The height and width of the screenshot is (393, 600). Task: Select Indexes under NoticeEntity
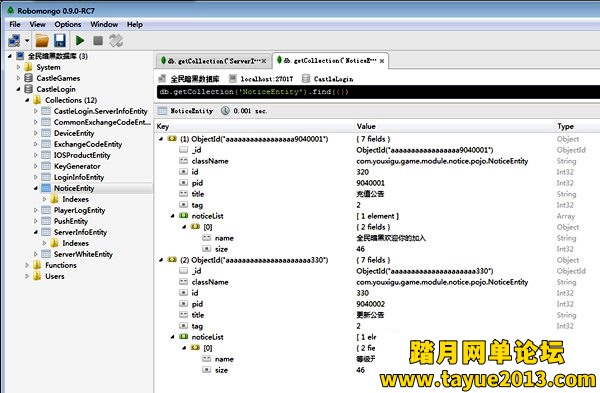[x=75, y=199]
